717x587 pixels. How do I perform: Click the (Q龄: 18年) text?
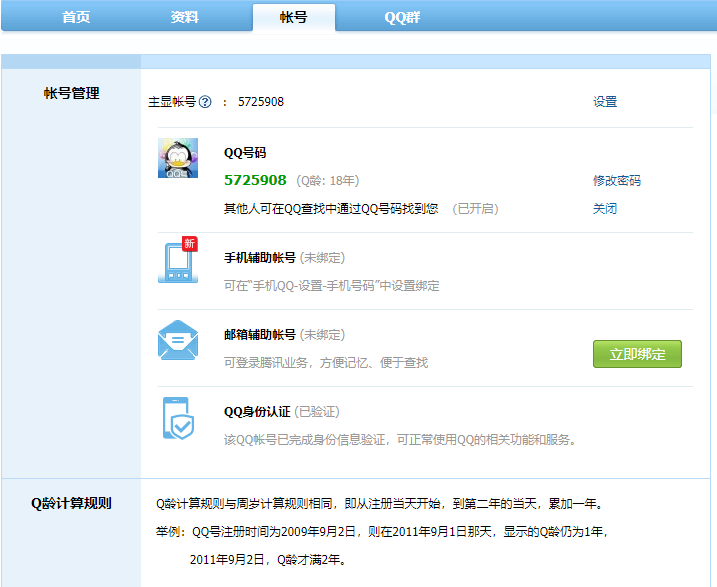(328, 181)
